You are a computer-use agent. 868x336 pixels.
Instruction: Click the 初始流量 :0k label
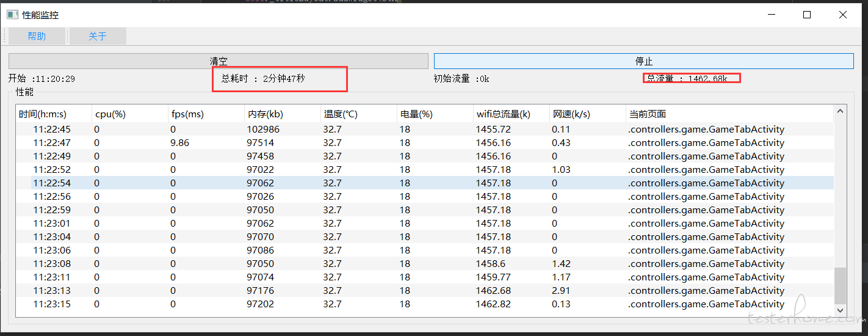point(461,78)
